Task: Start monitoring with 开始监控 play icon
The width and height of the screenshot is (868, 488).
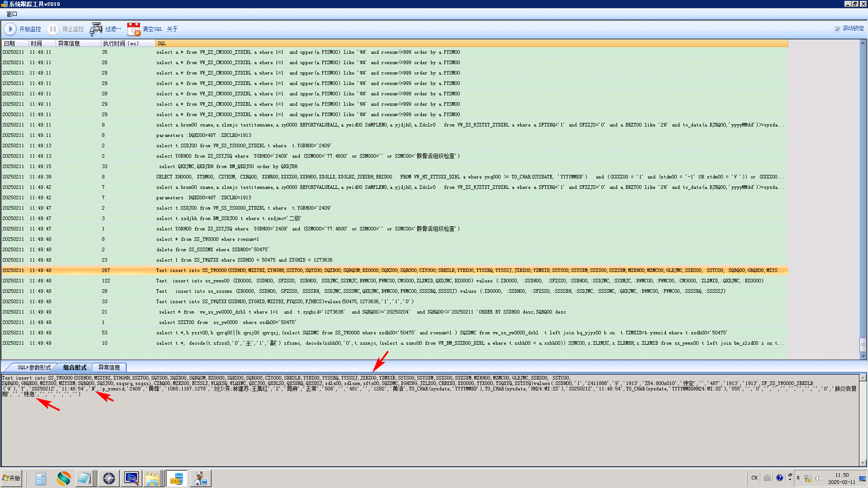Action: [x=10, y=29]
